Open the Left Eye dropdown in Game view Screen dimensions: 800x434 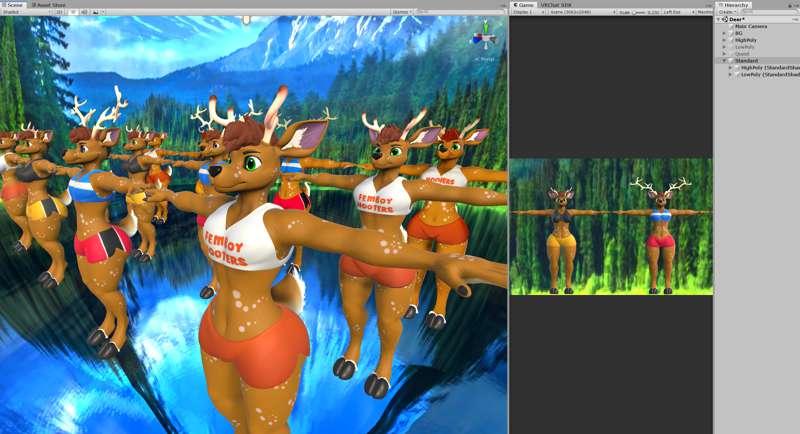click(x=678, y=12)
